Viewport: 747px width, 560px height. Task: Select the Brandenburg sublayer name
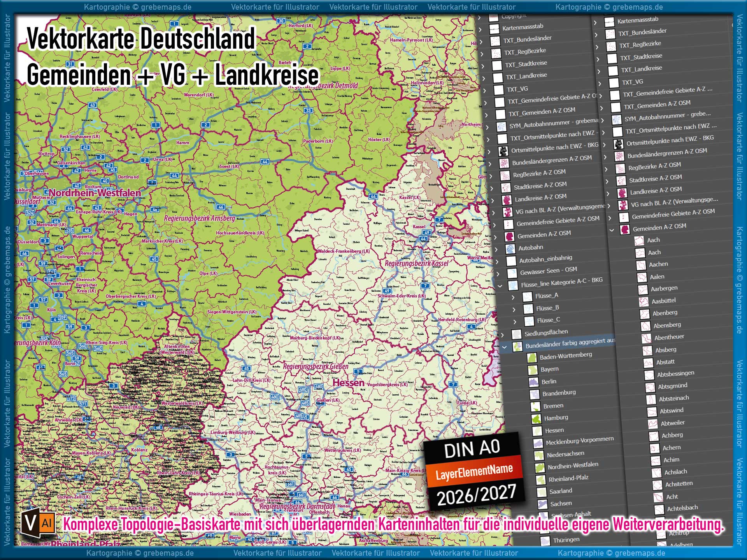coord(559,393)
